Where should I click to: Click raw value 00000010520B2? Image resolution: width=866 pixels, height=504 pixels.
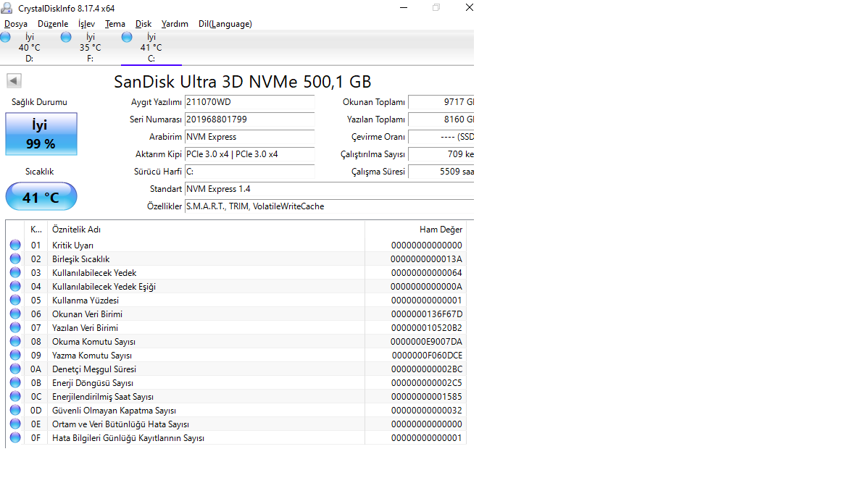click(x=426, y=328)
